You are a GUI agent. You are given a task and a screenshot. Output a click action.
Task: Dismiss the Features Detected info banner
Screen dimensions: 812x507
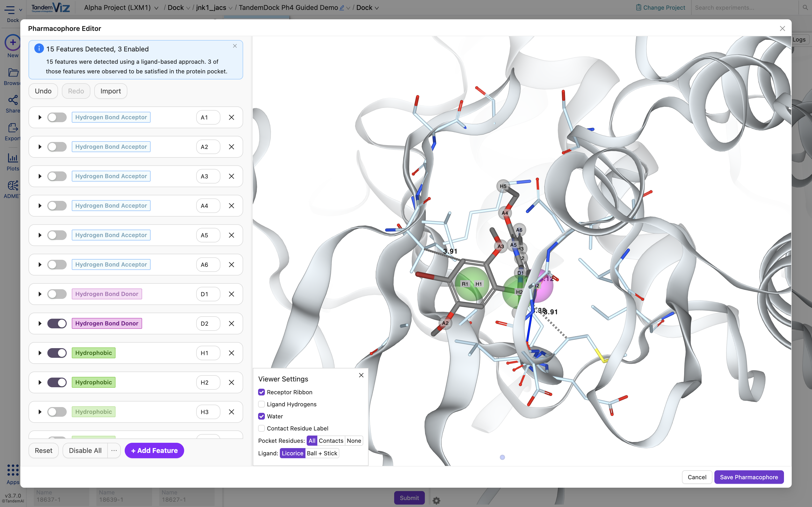[x=235, y=46]
